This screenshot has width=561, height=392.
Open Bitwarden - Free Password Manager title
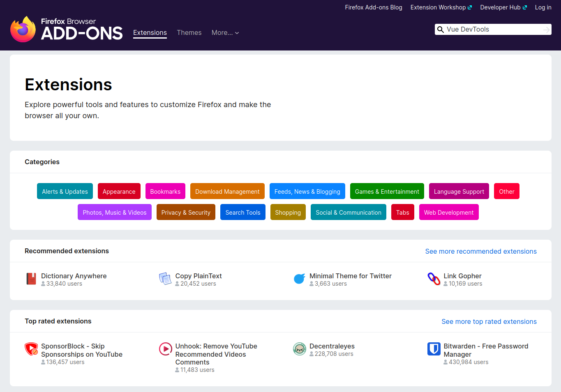[486, 350]
